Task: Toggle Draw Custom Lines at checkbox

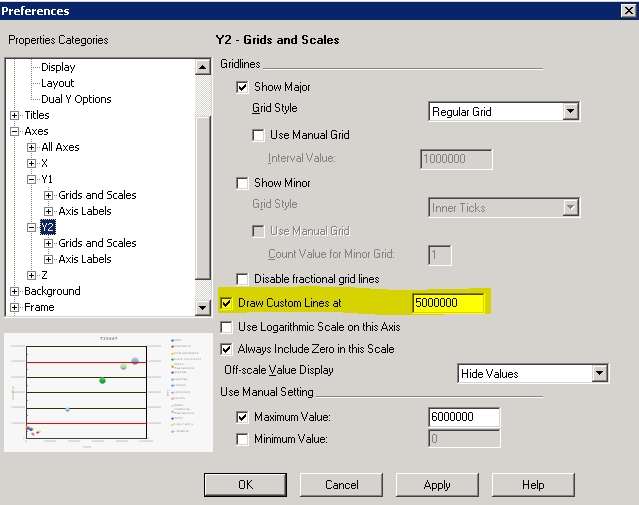Action: pos(226,303)
